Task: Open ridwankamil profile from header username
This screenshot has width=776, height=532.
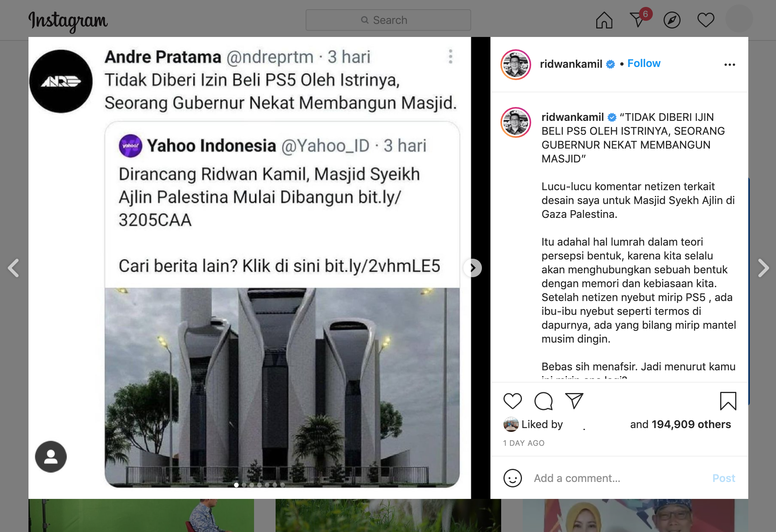Action: point(571,64)
